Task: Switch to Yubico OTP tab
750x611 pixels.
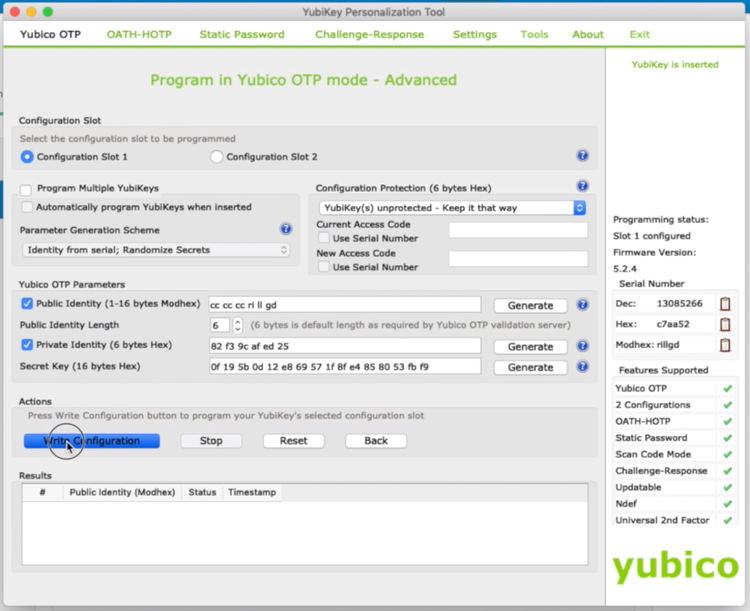Action: (50, 34)
